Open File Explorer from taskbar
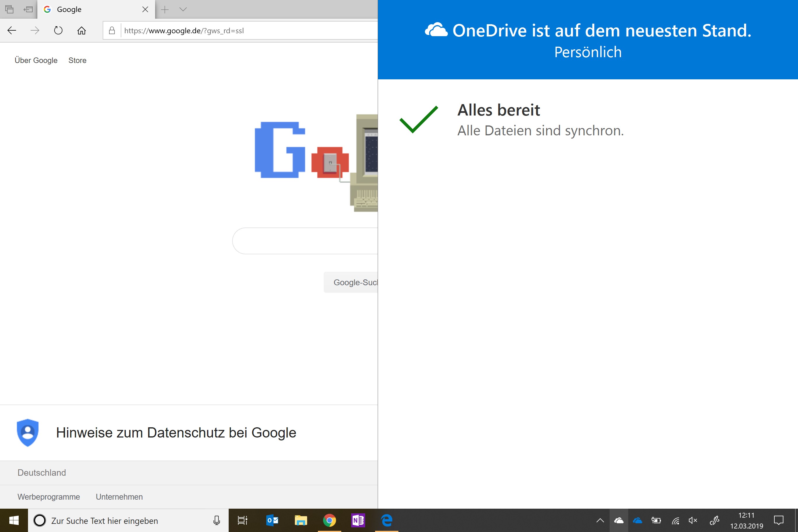This screenshot has height=532, width=798. pos(301,520)
